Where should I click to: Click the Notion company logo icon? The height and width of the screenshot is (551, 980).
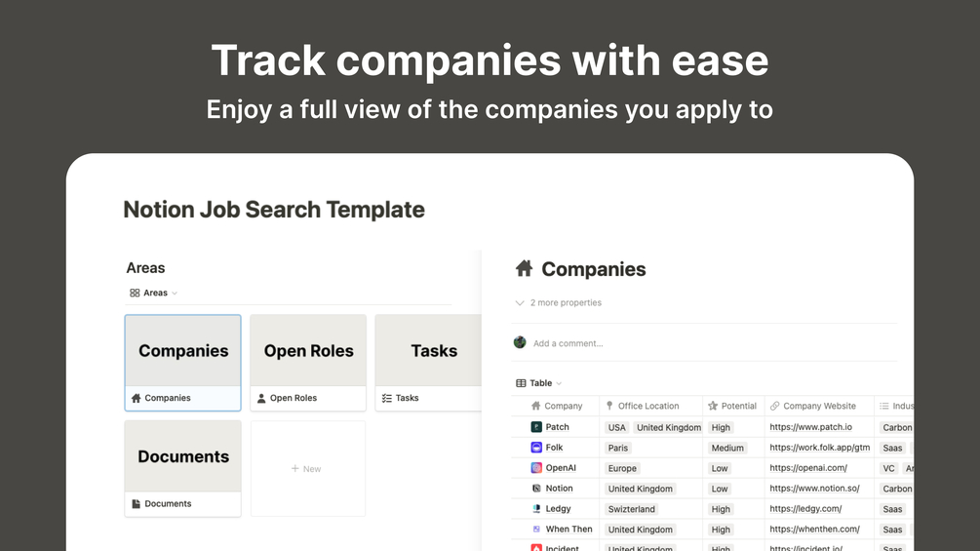tap(536, 488)
